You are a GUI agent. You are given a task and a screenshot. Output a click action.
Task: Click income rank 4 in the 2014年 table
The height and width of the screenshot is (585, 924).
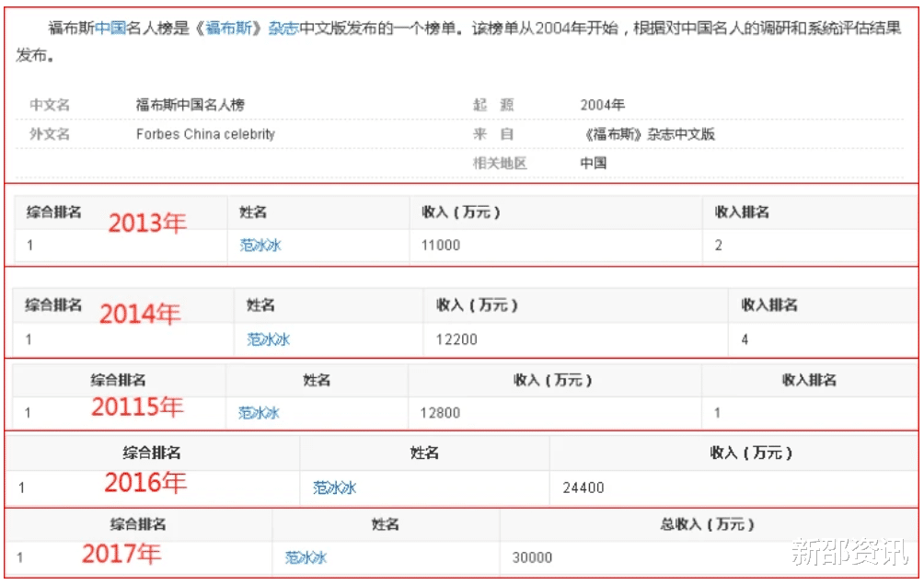point(745,339)
